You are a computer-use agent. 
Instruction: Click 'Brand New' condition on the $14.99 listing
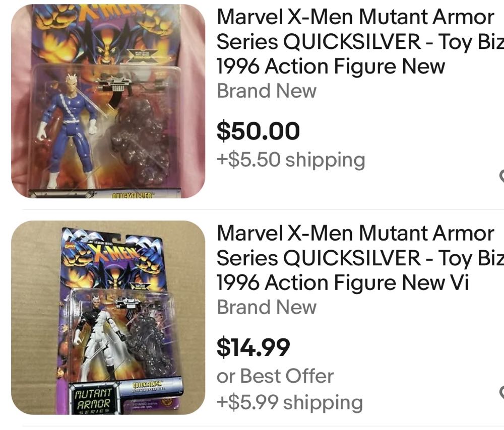[267, 307]
